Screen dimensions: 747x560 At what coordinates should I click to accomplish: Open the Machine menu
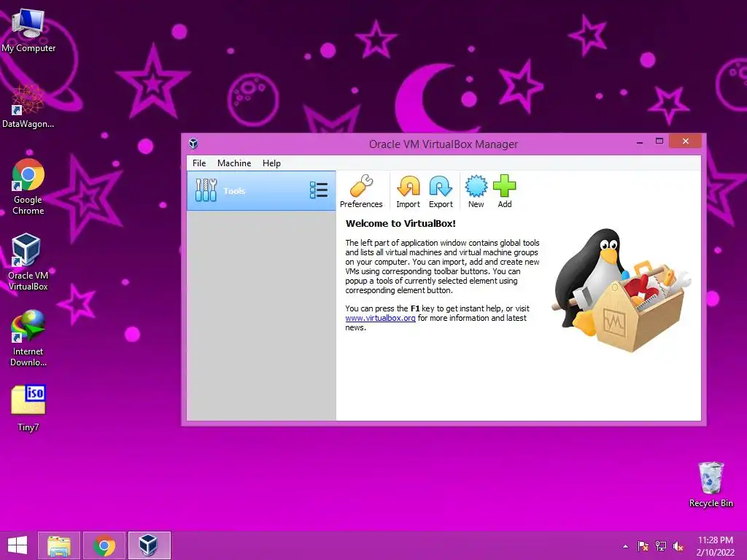pyautogui.click(x=234, y=163)
